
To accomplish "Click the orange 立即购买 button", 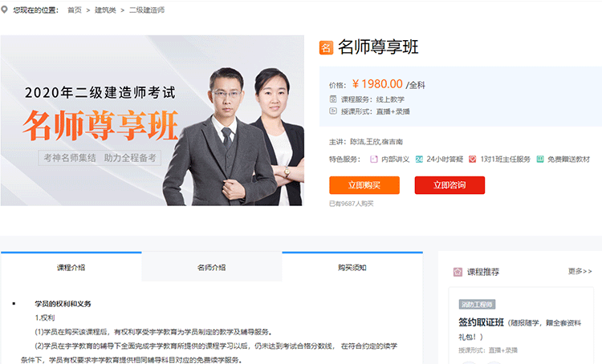I will (x=364, y=185).
